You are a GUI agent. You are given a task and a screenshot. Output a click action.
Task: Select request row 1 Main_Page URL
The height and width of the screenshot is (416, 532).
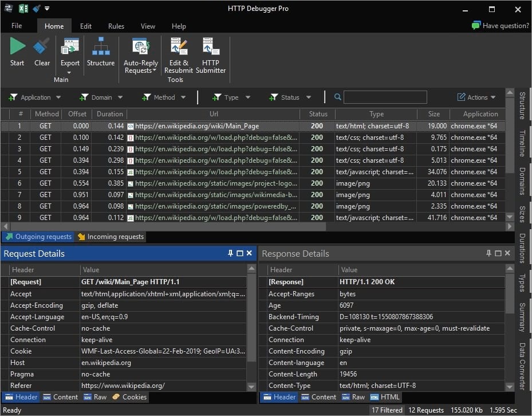tap(197, 126)
